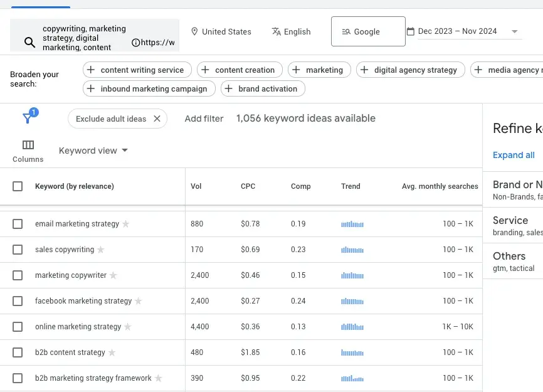The height and width of the screenshot is (392, 543).
Task: Select 'email marketing strategy' row checkbox
Action: (18, 224)
